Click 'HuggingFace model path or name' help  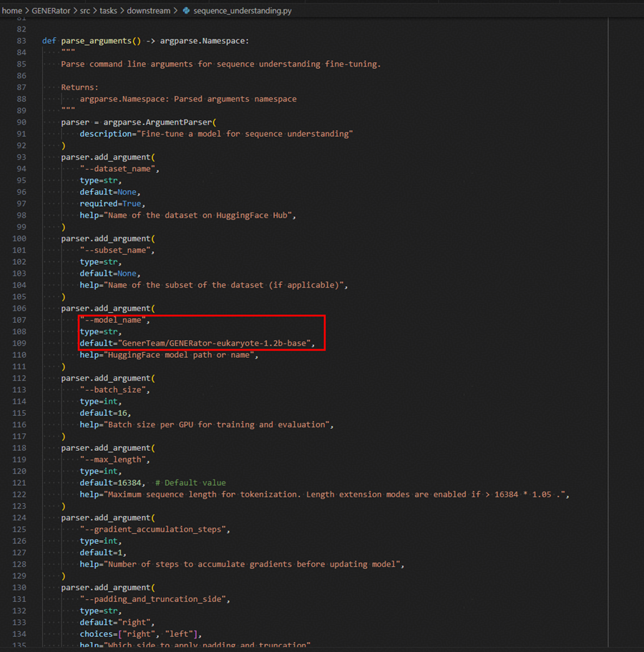click(x=179, y=355)
